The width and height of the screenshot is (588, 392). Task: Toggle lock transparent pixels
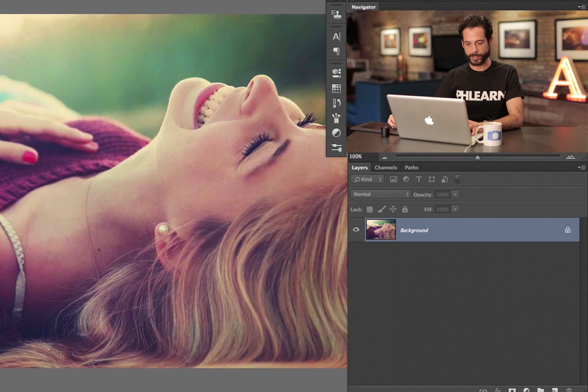coord(370,209)
